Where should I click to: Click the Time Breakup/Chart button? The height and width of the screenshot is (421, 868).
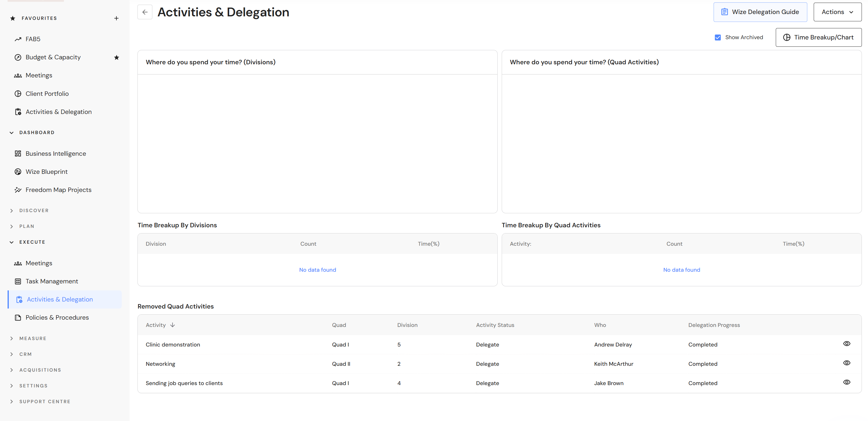pyautogui.click(x=818, y=37)
